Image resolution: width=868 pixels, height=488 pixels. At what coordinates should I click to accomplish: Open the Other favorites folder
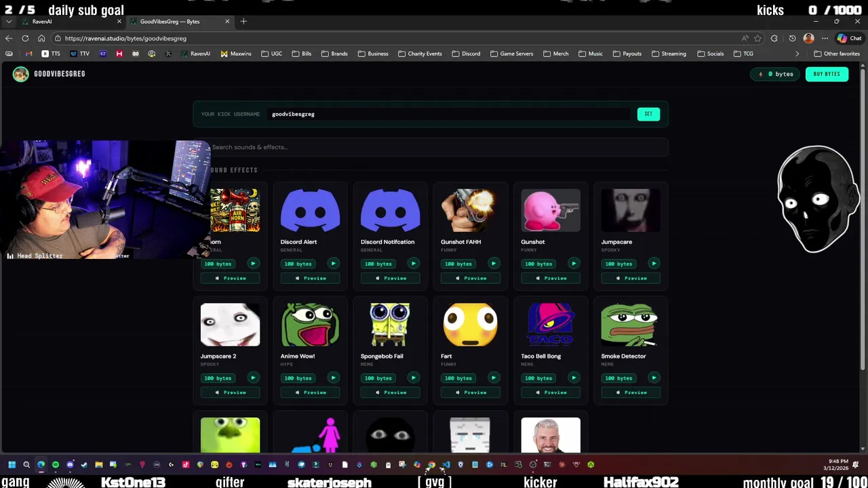[x=836, y=54]
